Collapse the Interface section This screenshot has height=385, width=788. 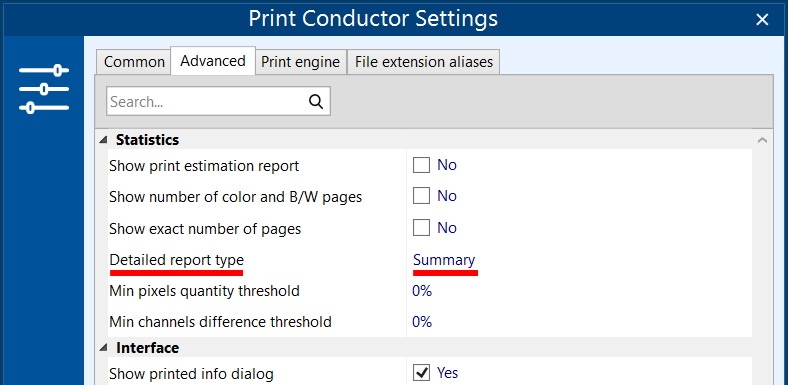pos(103,348)
